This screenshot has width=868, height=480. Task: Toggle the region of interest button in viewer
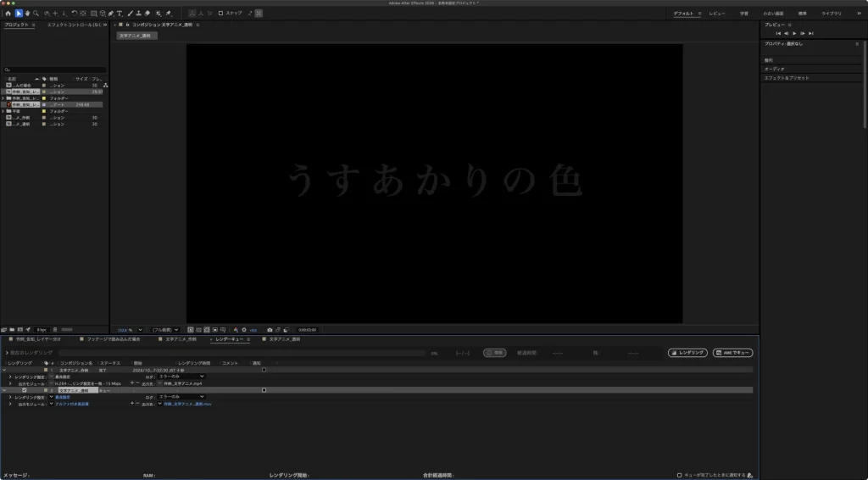(x=215, y=330)
